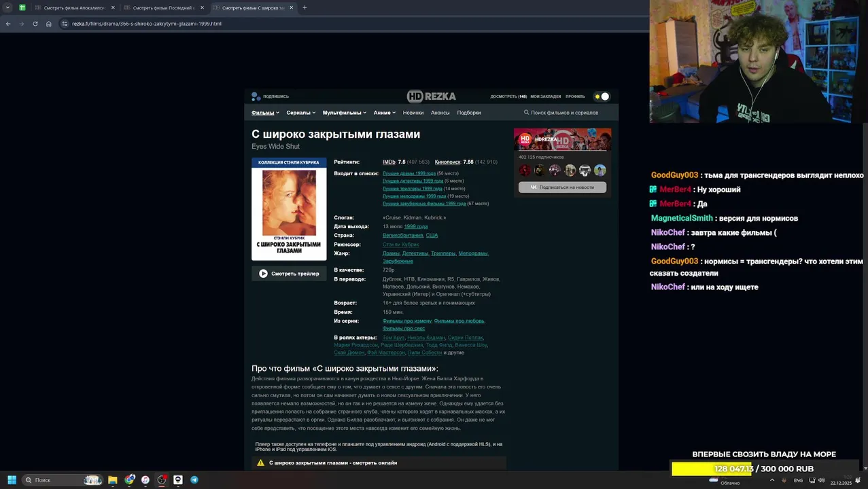Go to browser home page
The width and height of the screenshot is (868, 489).
click(x=49, y=24)
